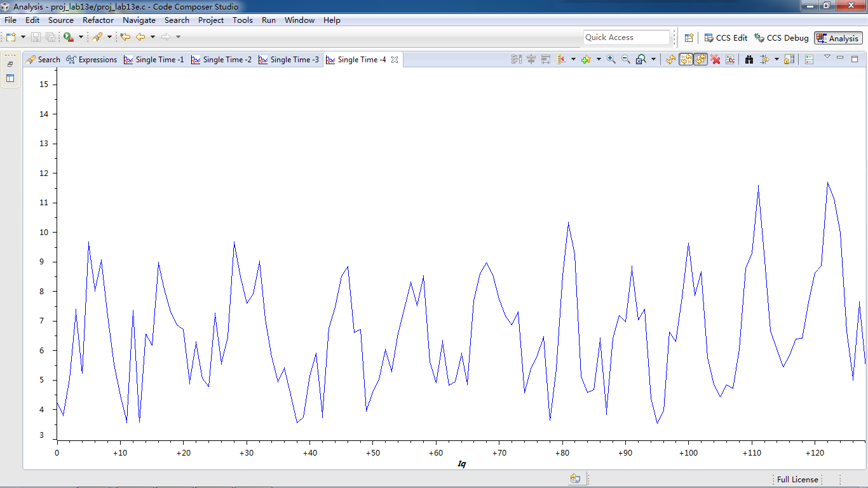The image size is (868, 488).
Task: Click the measurement marker graph icon
Action: pyautogui.click(x=561, y=59)
